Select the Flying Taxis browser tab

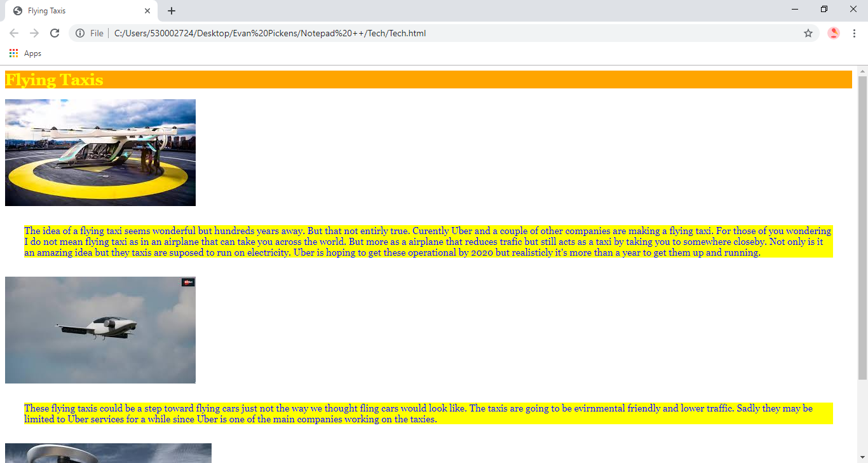tap(81, 11)
